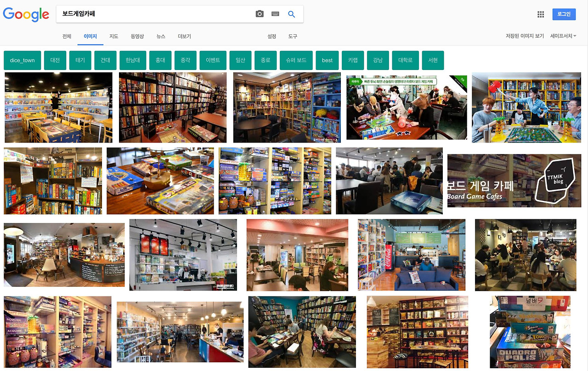Open the 설정 settings menu

pos(272,36)
